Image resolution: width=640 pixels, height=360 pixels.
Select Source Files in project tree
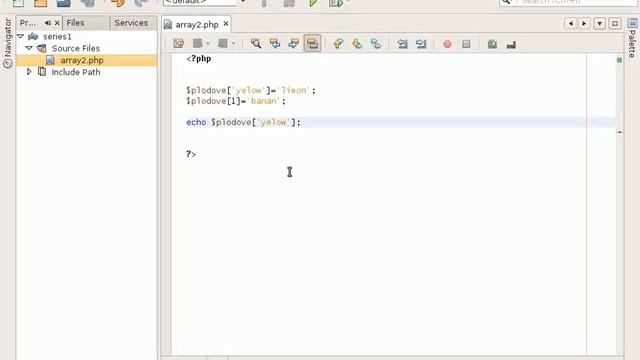(76, 48)
